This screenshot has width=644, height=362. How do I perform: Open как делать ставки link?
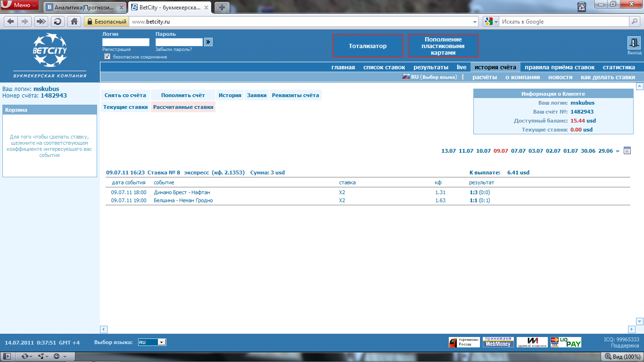608,77
